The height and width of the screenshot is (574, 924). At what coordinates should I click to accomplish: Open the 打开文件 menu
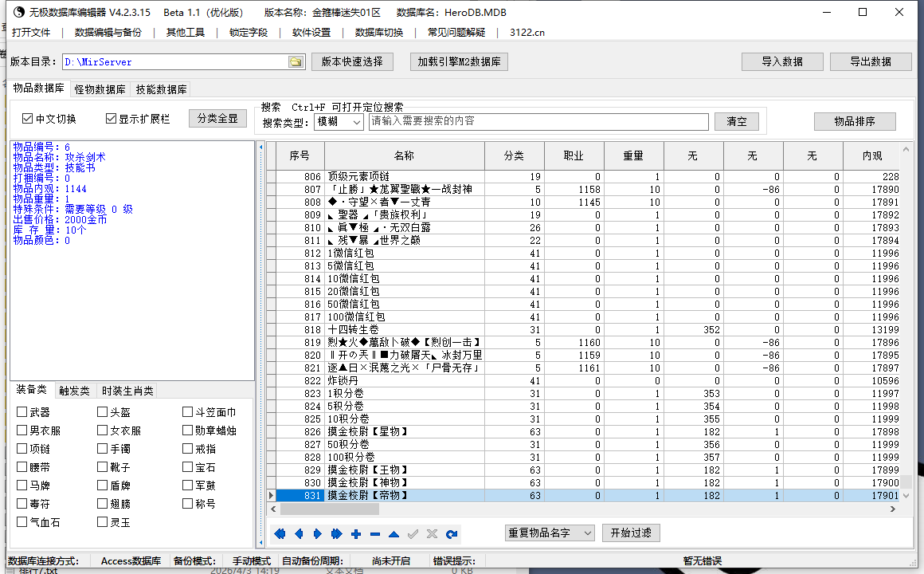[x=31, y=33]
